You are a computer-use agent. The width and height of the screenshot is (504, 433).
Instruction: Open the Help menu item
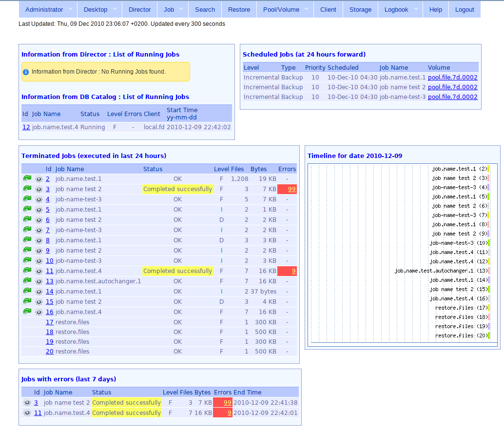pyautogui.click(x=436, y=10)
